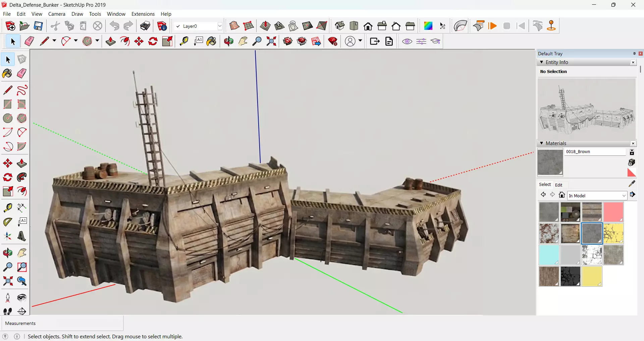Open 3D Warehouse from the toolbar
This screenshot has width=644, height=341.
point(288,41)
